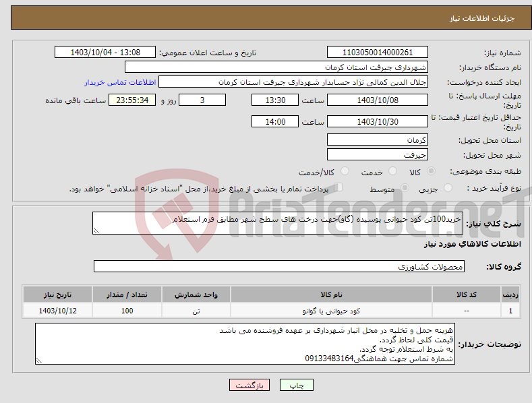Viewport: 532px width, 403px height.
Task: Select the کالا radio button
Action: (x=432, y=171)
